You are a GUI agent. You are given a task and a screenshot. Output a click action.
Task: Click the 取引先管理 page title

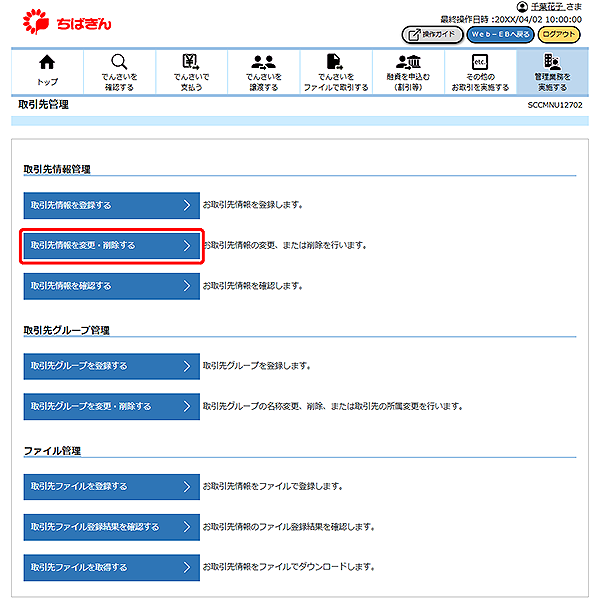[x=43, y=104]
